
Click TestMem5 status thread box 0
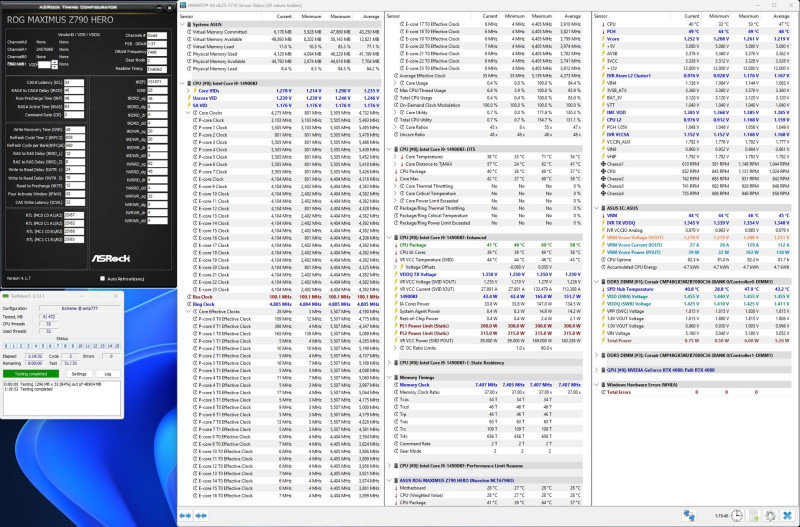point(7,346)
